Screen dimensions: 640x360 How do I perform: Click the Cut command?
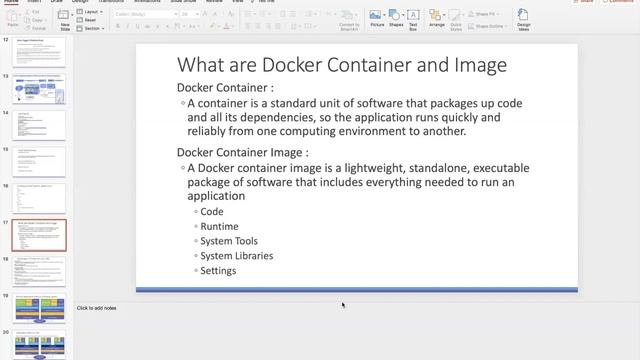click(x=32, y=12)
